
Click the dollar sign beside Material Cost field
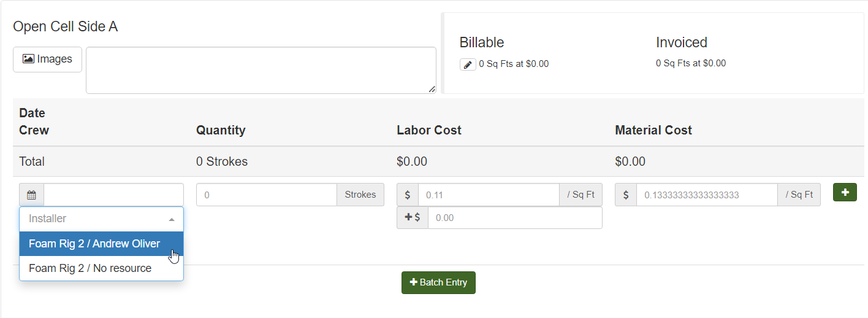(x=626, y=195)
